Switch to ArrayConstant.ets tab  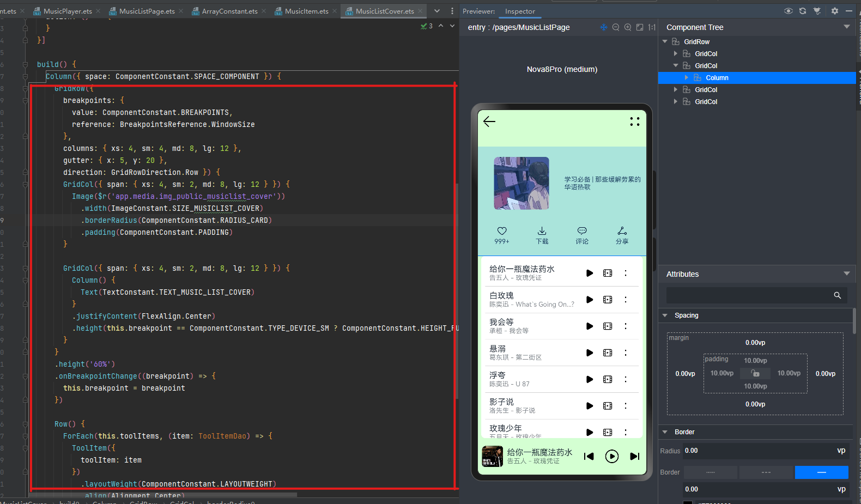tap(229, 11)
